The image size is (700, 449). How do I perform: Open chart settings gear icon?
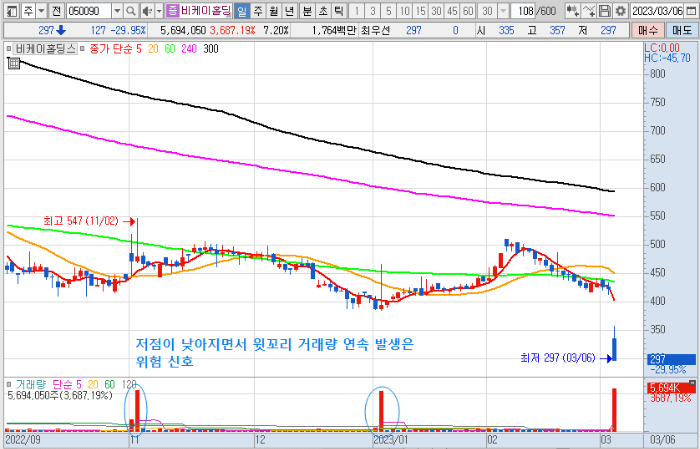tap(621, 11)
